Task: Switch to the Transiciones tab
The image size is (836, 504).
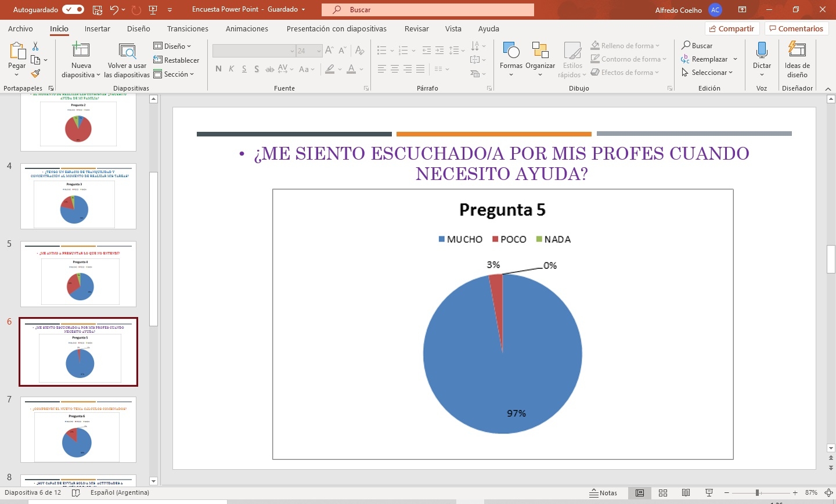Action: tap(188, 28)
